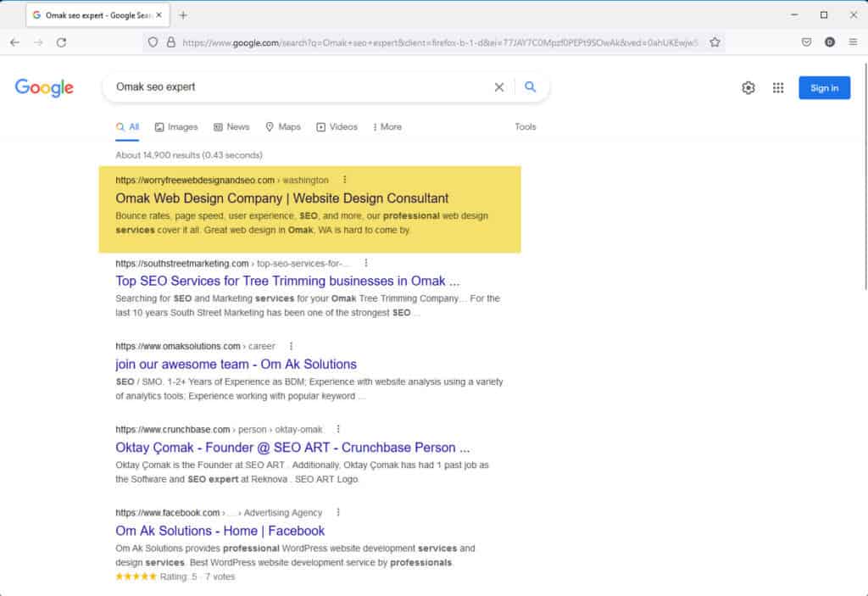Bookmark this page with the star icon
868x596 pixels.
pyautogui.click(x=715, y=42)
